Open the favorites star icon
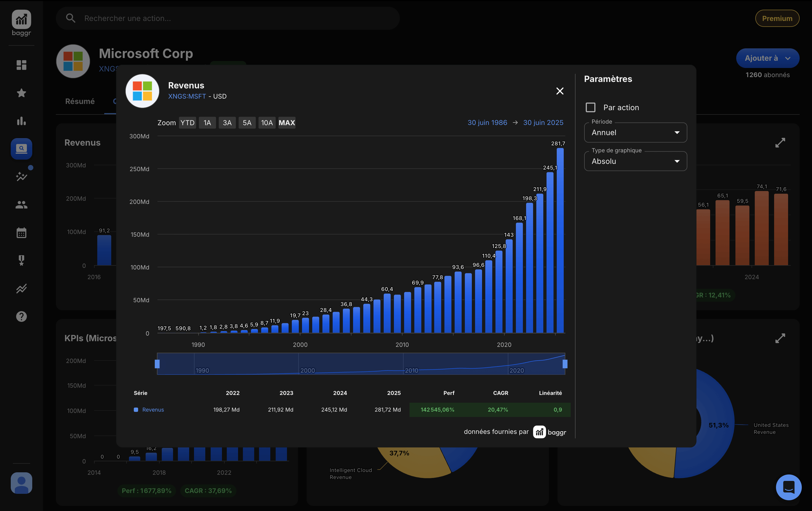This screenshot has width=812, height=511. (21, 93)
